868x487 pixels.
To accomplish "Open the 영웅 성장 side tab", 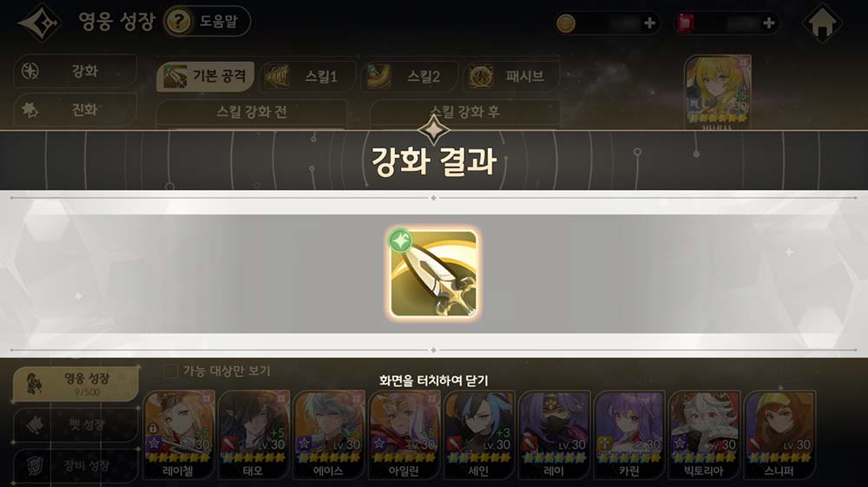I will (x=76, y=384).
